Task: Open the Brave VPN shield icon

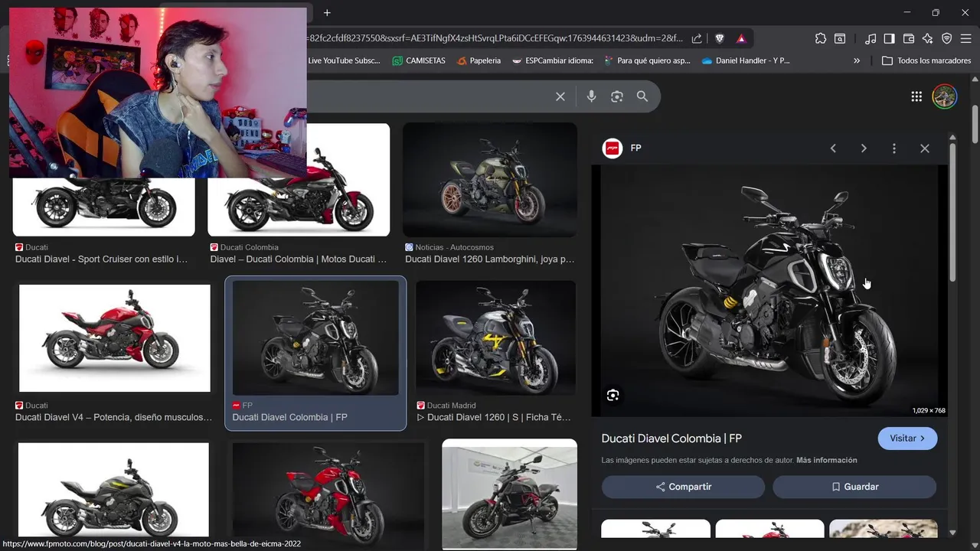Action: click(946, 38)
